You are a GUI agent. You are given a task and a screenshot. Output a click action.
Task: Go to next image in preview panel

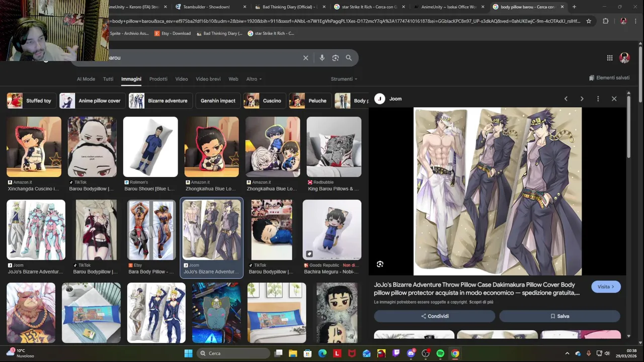coord(582,99)
